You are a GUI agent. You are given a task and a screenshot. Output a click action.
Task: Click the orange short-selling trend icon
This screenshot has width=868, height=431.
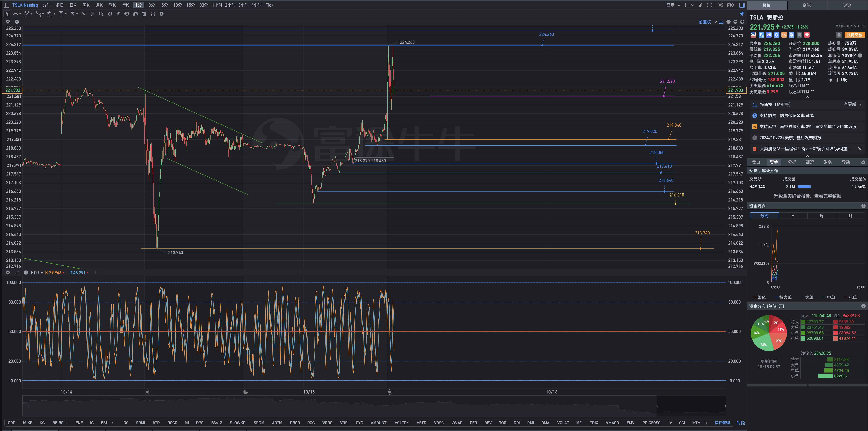(x=784, y=35)
